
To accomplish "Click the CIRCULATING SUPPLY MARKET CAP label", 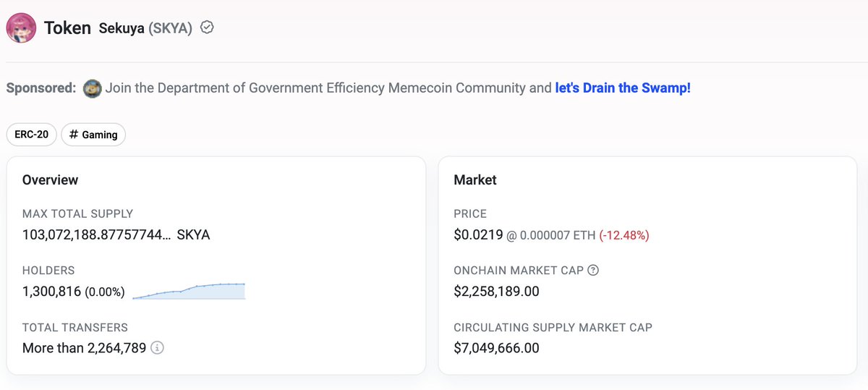I will click(x=553, y=327).
